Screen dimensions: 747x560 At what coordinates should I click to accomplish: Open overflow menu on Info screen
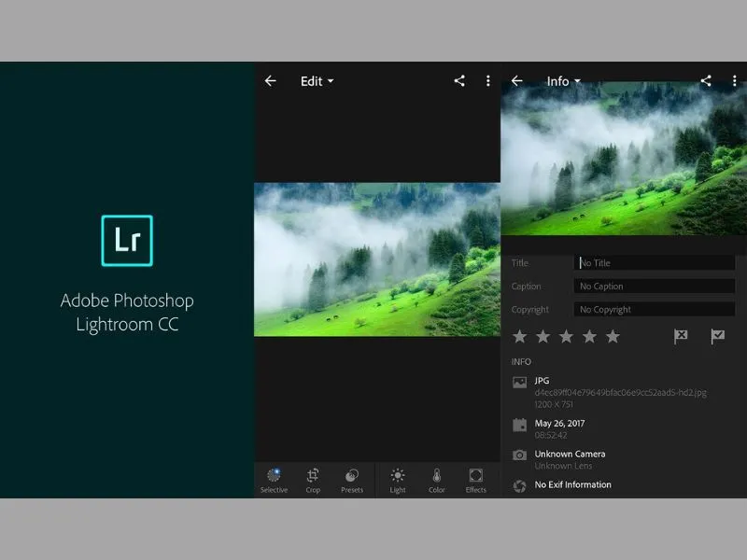[734, 81]
